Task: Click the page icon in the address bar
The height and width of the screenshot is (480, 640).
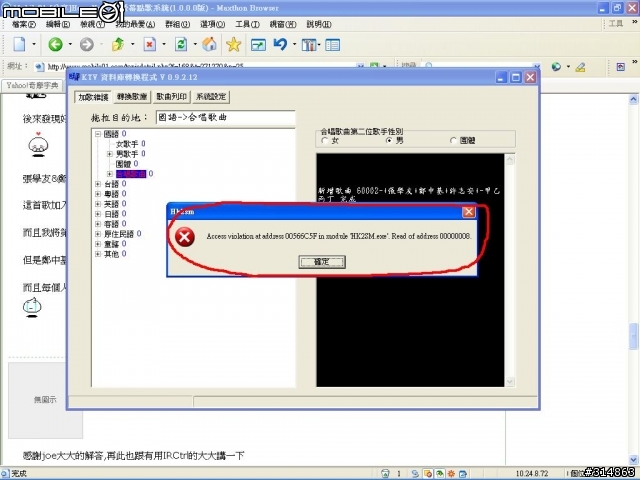Action: coord(40,67)
